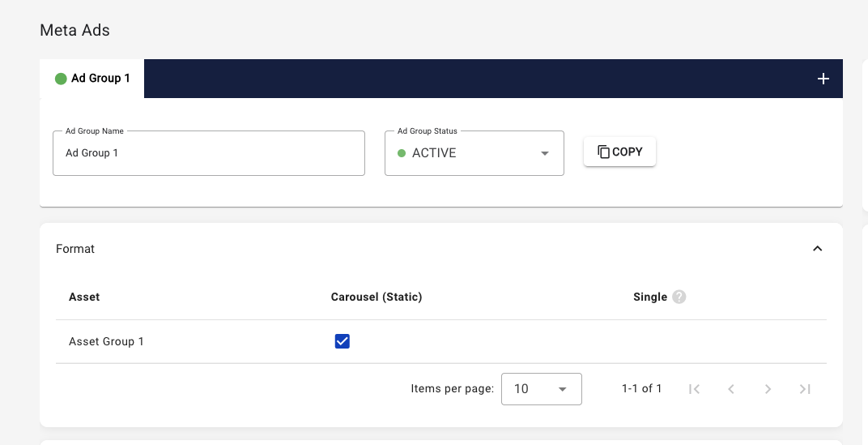Click the green status dot on Ad Group 1 tab
The width and height of the screenshot is (868, 445).
click(x=61, y=79)
